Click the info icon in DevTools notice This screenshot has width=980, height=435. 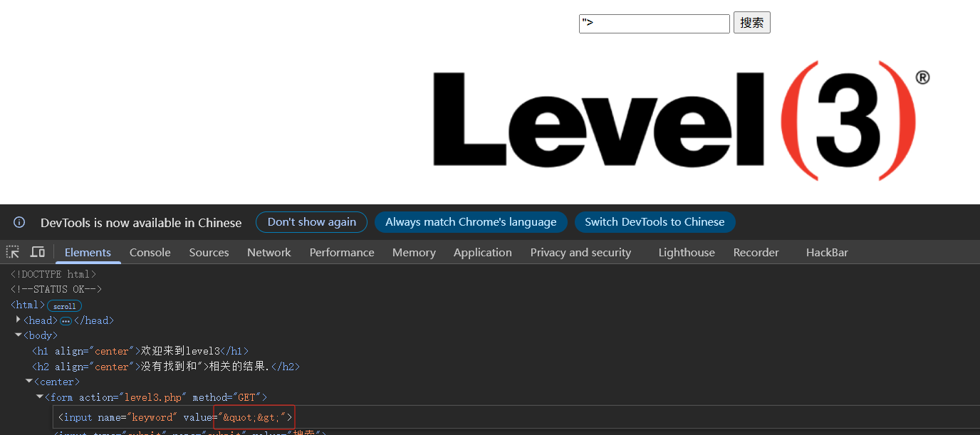(19, 222)
